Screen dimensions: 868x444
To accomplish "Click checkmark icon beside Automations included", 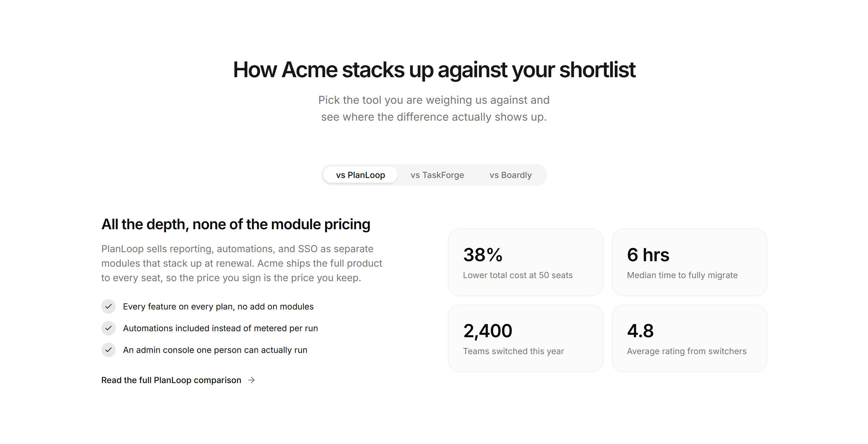I will tap(108, 328).
